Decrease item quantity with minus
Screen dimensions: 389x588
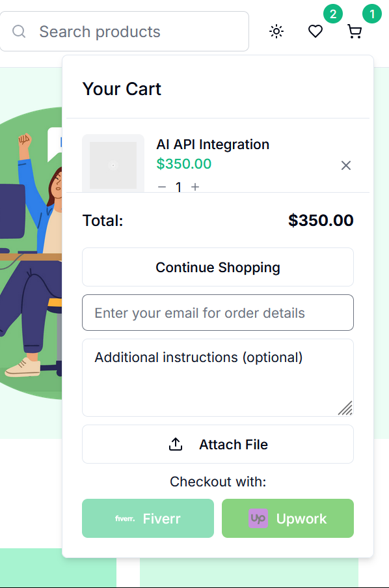click(x=162, y=187)
